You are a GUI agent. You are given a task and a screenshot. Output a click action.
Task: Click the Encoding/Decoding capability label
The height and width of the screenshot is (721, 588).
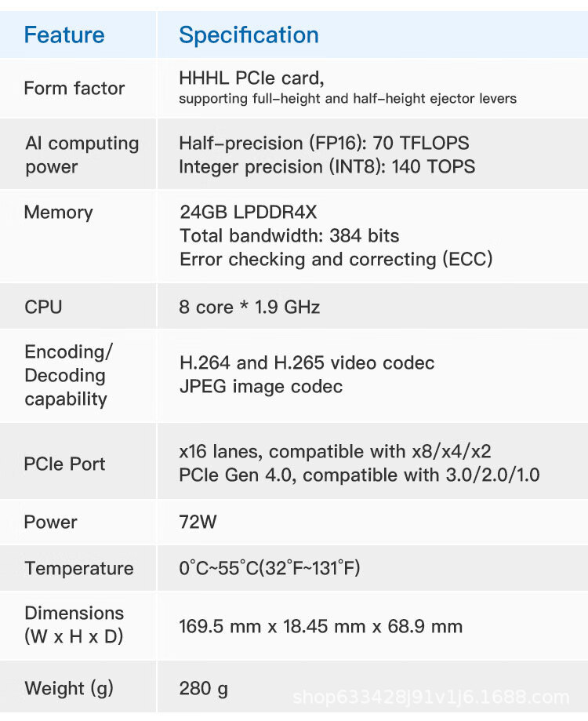(68, 375)
